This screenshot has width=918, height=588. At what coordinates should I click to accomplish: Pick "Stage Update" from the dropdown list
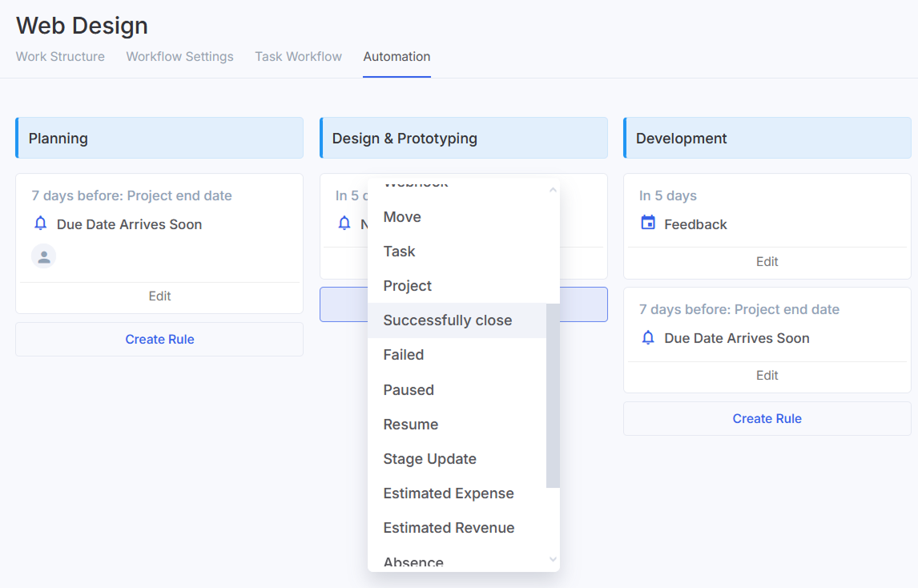pyautogui.click(x=429, y=459)
